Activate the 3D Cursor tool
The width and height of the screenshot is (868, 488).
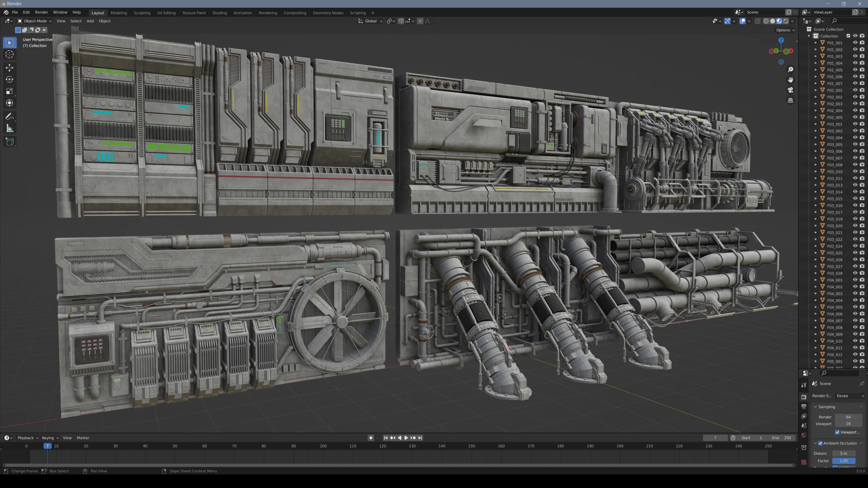(x=9, y=55)
